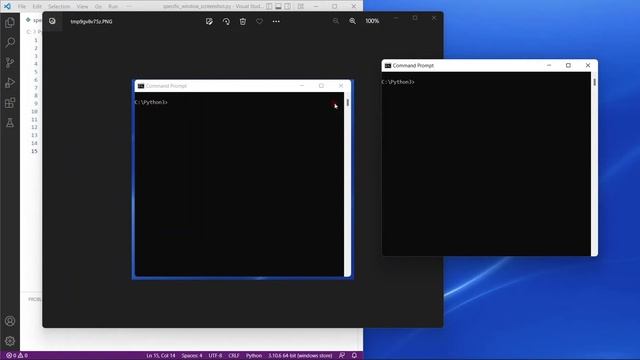Open Run and Debug view

(x=10, y=83)
